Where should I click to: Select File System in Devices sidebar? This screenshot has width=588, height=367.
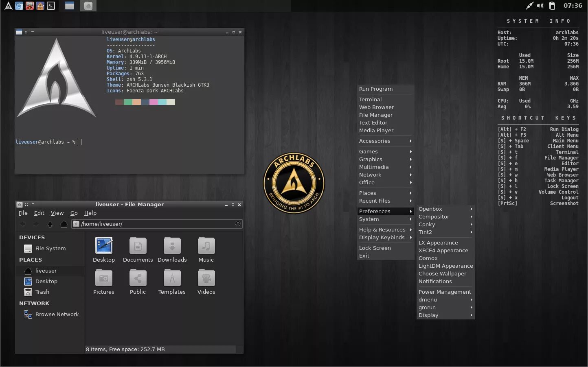pyautogui.click(x=50, y=248)
